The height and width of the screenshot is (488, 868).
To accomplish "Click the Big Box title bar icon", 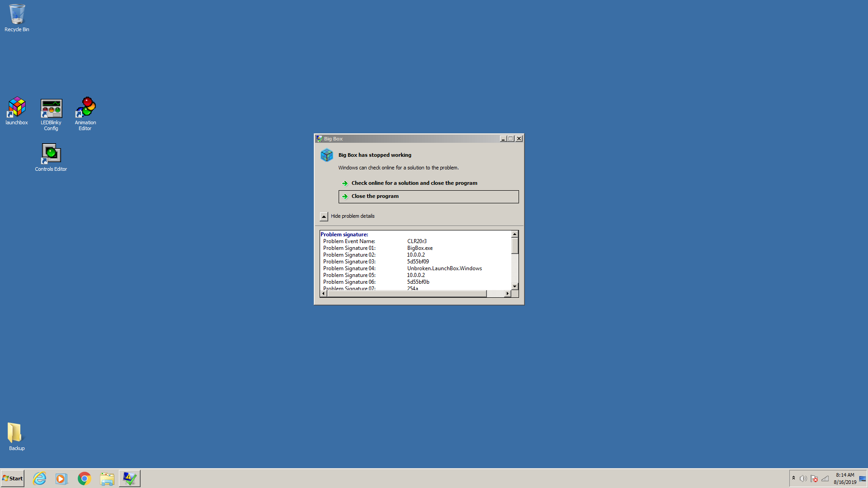I will (x=319, y=139).
